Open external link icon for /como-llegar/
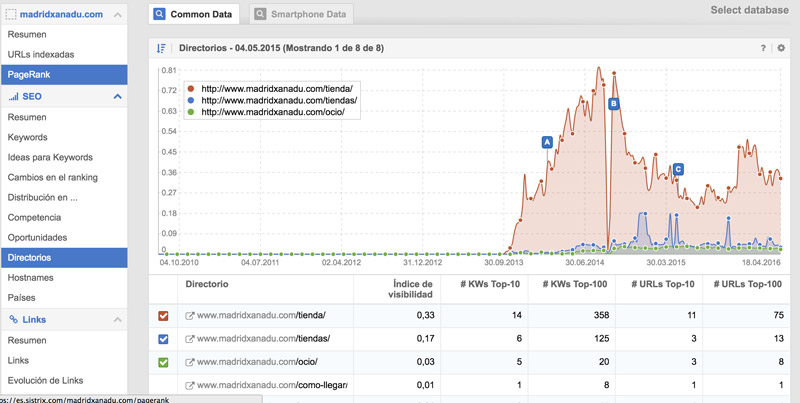The height and width of the screenshot is (403, 800). pos(189,385)
